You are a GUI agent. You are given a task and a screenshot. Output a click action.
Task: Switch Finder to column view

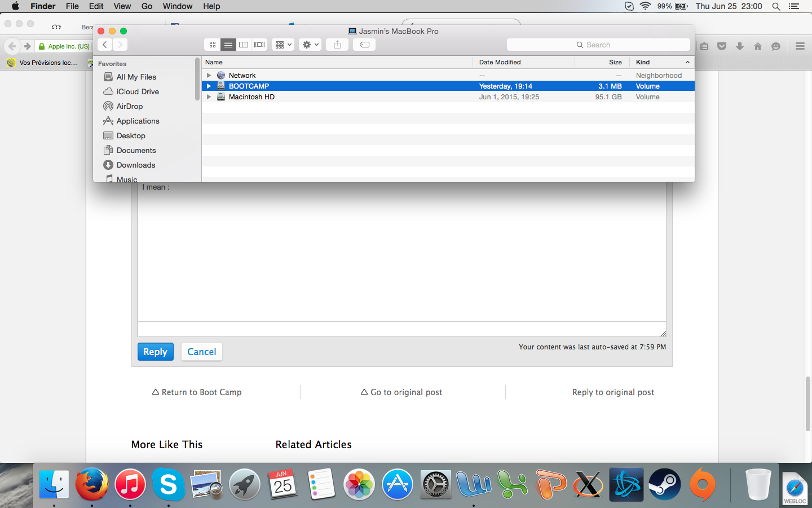244,45
